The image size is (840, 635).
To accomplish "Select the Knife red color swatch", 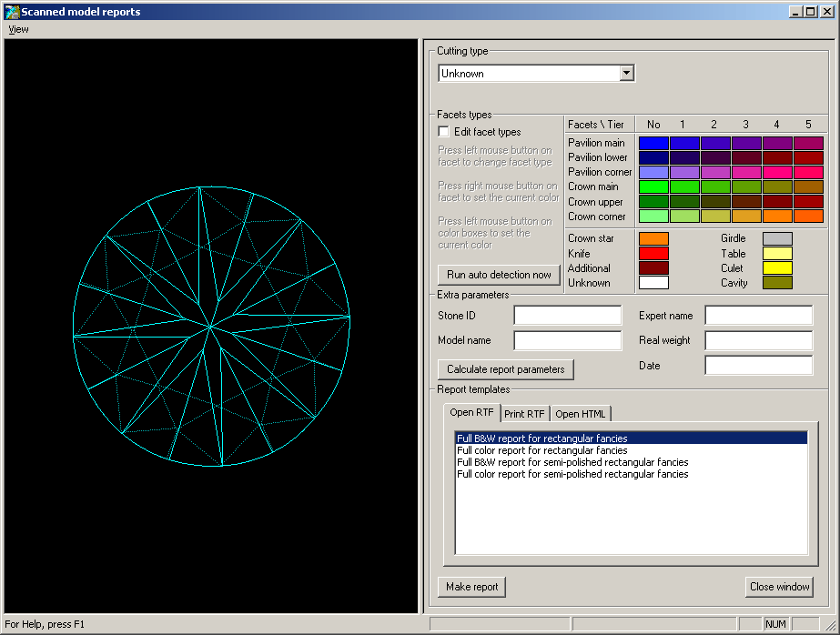I will (653, 254).
